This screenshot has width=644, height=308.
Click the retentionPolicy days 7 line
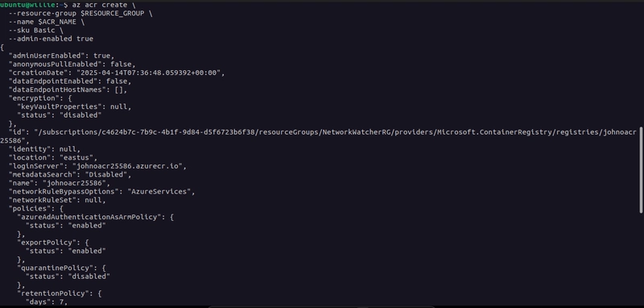click(x=47, y=302)
